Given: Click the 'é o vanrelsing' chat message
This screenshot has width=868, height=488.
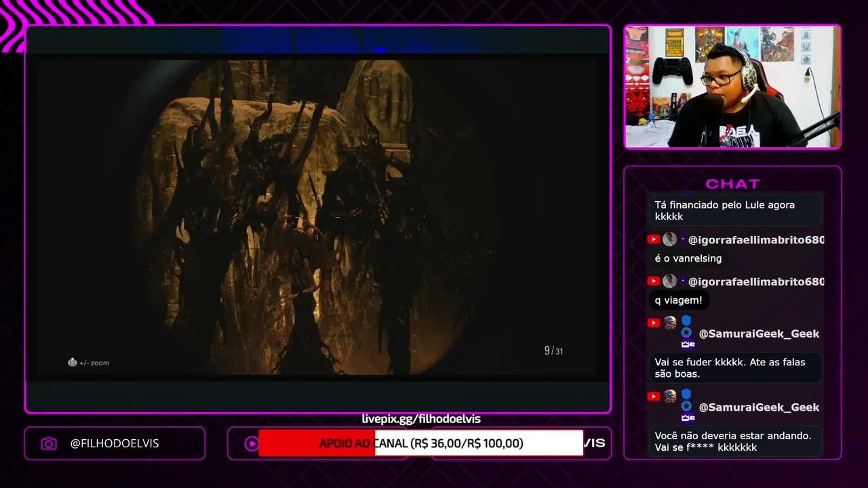Looking at the screenshot, I should [x=688, y=258].
